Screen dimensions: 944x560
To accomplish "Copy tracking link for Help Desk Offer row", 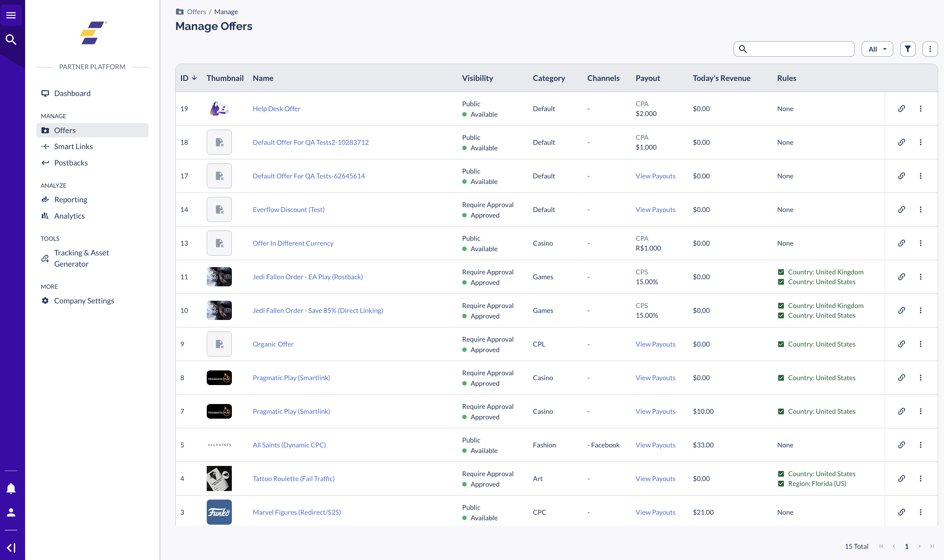I will click(x=902, y=108).
